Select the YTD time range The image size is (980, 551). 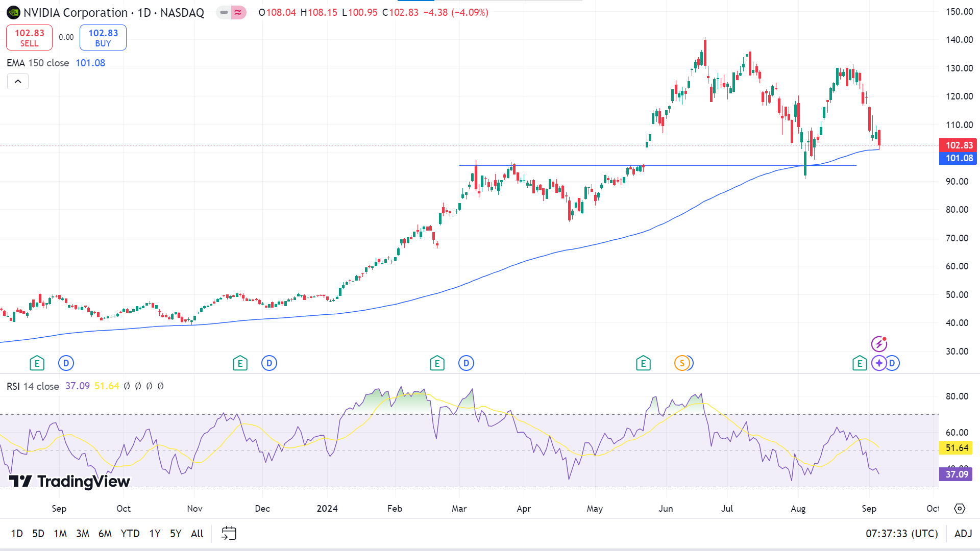click(x=130, y=534)
